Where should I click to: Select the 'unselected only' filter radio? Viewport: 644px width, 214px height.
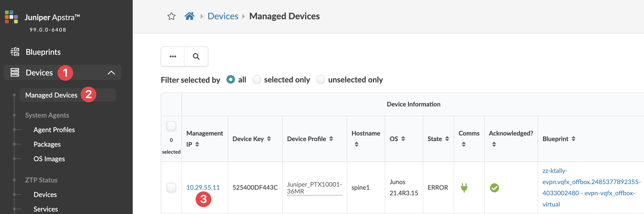321,80
